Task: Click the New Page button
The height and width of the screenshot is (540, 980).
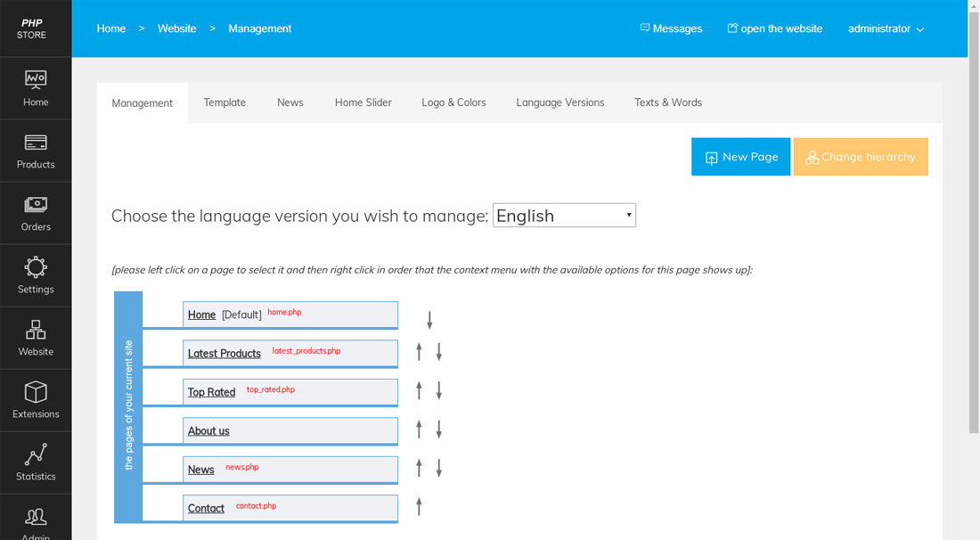Action: point(740,157)
